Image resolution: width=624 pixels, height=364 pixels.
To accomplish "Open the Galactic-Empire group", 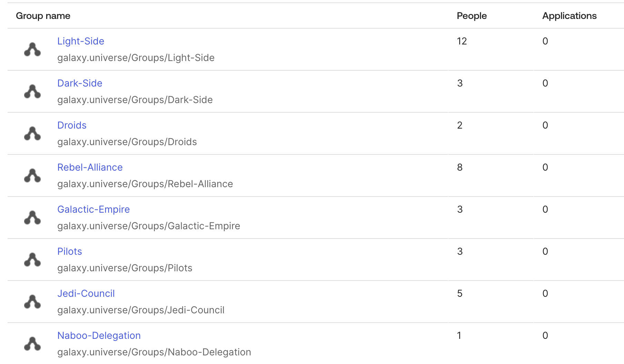I will coord(93,209).
